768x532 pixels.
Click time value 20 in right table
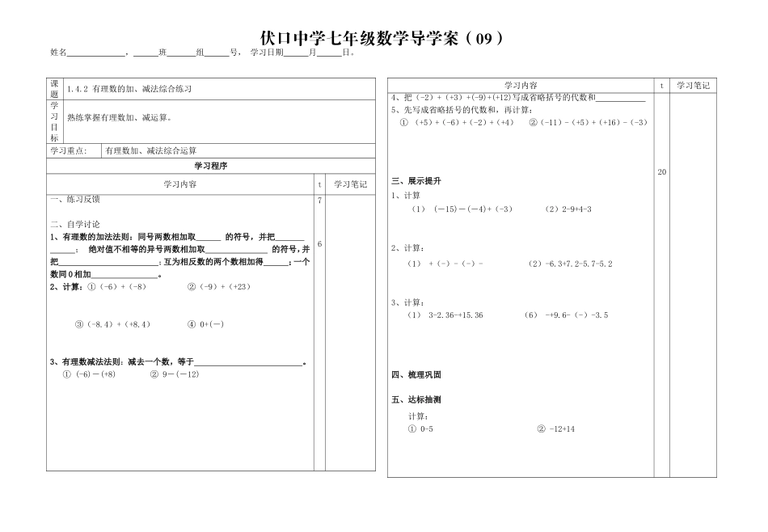662,172
